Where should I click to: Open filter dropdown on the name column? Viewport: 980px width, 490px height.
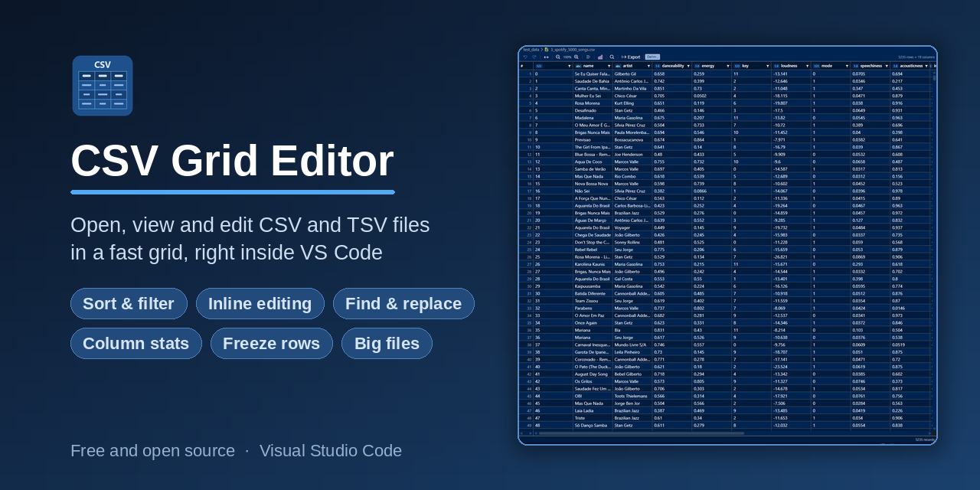[609, 66]
